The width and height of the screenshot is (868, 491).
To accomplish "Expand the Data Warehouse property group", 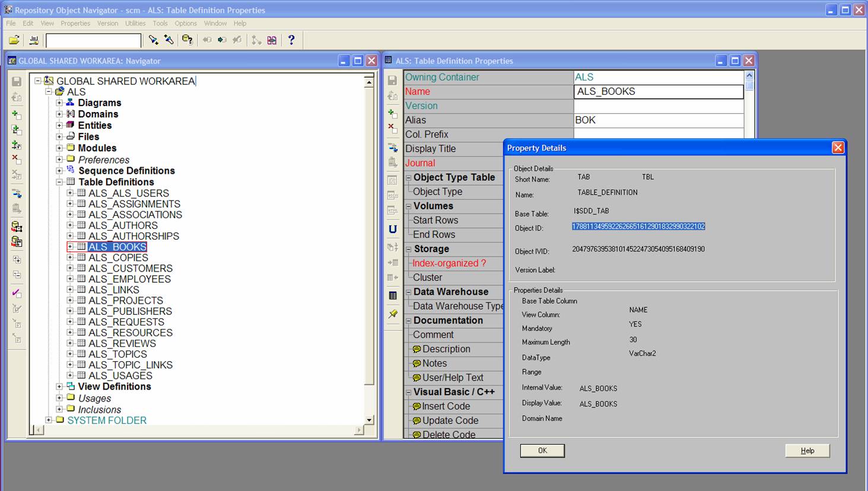I will pyautogui.click(x=408, y=292).
